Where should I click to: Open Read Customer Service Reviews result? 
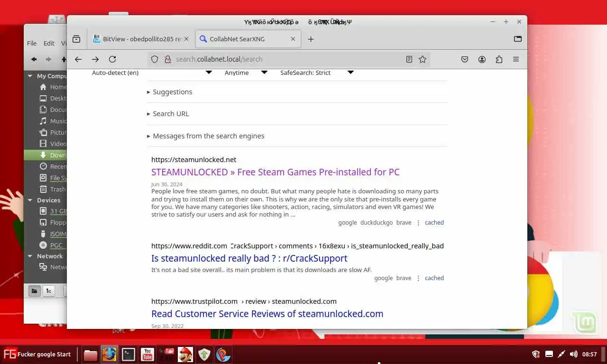[x=267, y=314]
